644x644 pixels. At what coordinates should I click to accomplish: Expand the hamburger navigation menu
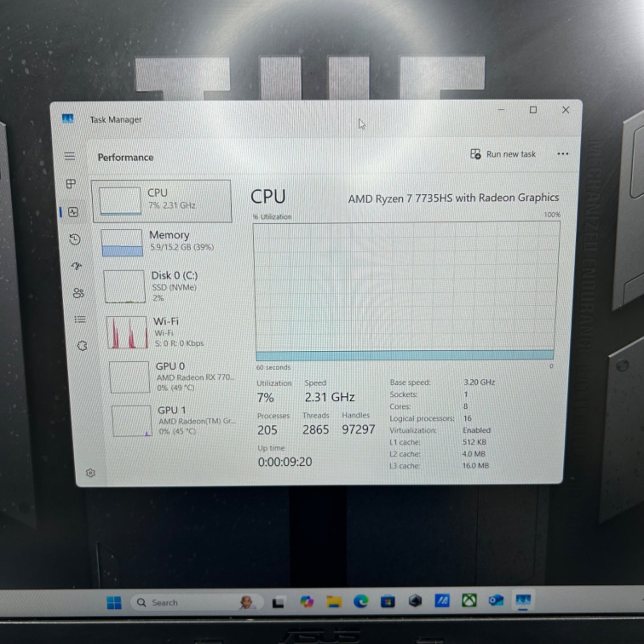click(x=70, y=156)
